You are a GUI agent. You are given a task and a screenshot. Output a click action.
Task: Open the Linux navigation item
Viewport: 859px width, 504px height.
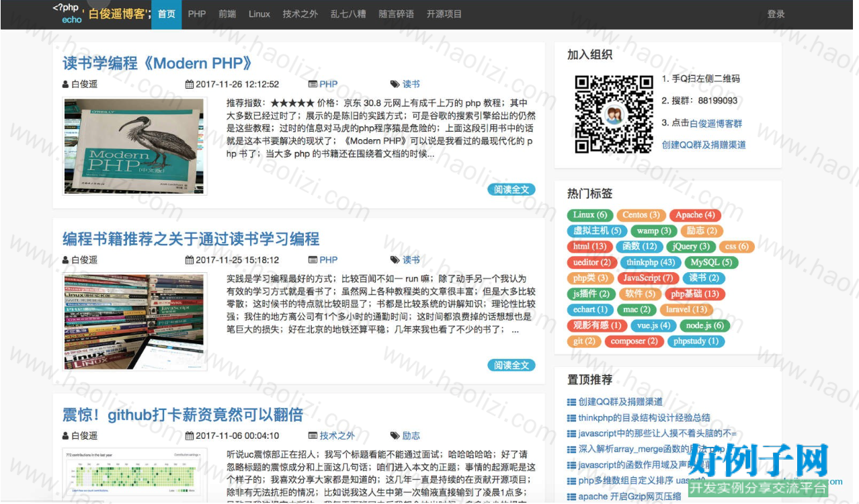tap(259, 14)
